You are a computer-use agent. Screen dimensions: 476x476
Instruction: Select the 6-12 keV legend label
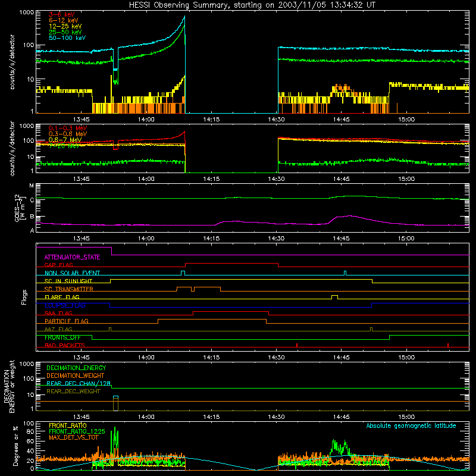[63, 20]
